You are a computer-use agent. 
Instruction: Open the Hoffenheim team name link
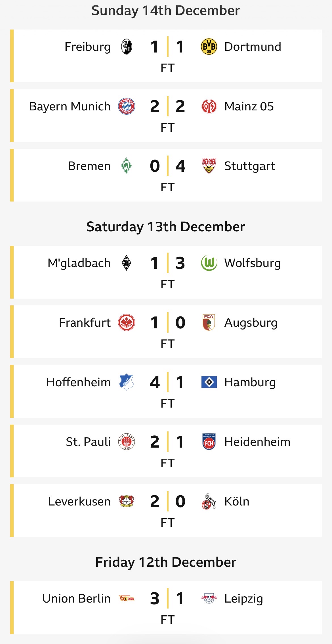pyautogui.click(x=78, y=382)
